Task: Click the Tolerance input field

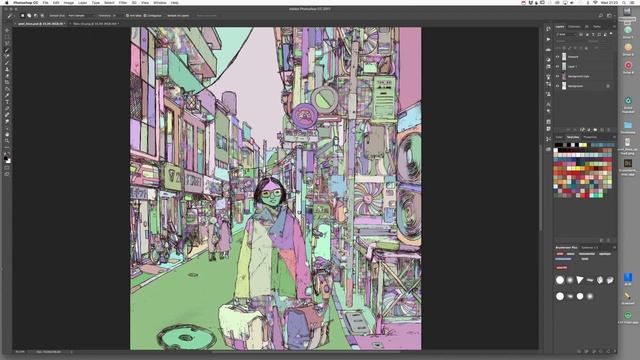Action: pos(114,16)
